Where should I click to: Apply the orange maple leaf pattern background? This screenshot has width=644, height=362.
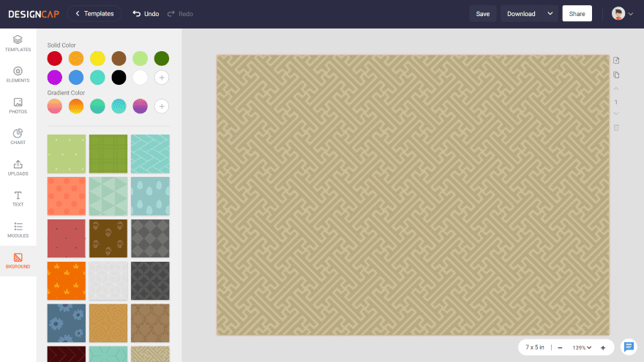(x=67, y=281)
